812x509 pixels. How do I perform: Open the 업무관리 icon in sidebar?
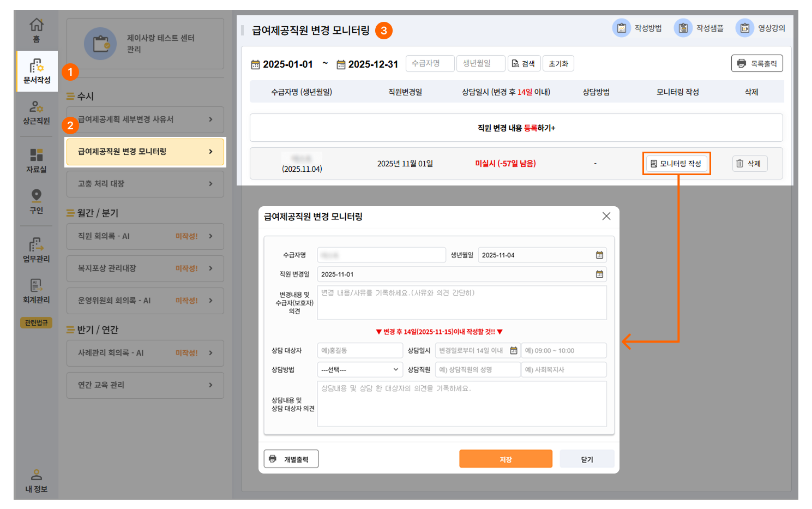pos(37,245)
